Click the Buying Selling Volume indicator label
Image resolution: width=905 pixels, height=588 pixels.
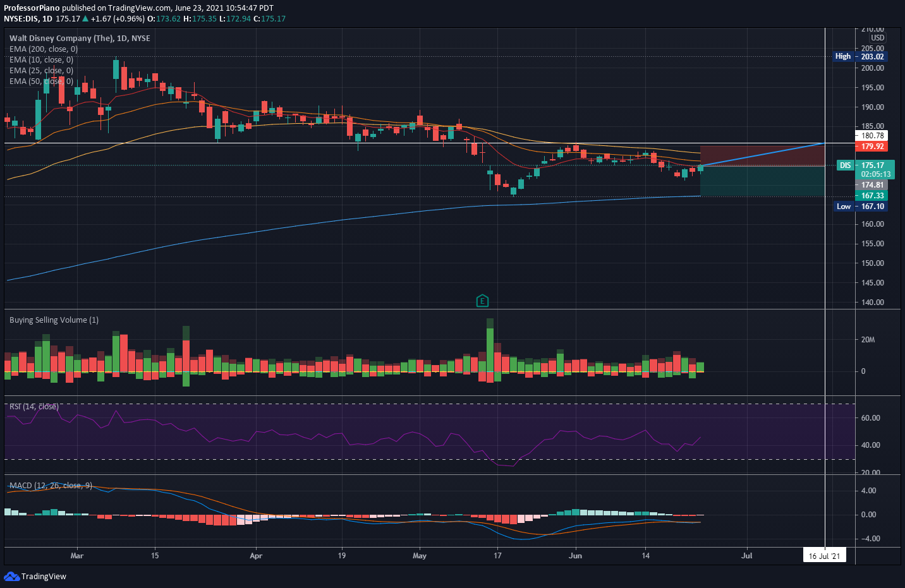coord(54,320)
